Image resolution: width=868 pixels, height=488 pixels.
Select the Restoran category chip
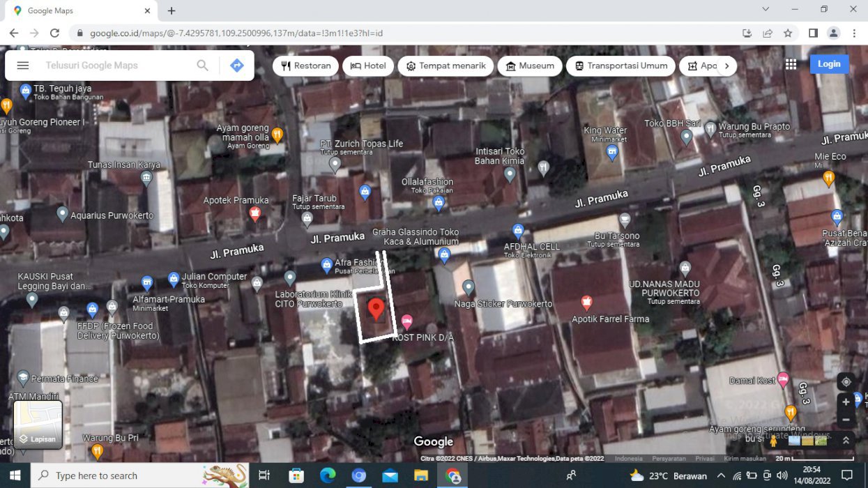[306, 66]
